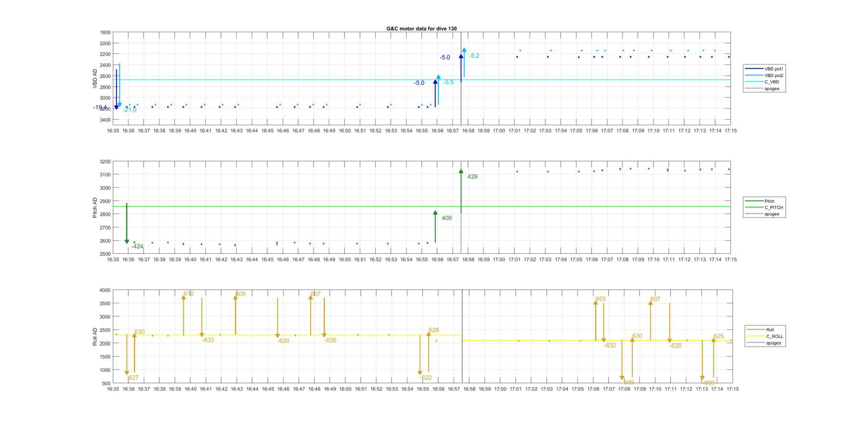The width and height of the screenshot is (868, 430).
Task: Click the '-5.2' light blue data label
Action: point(474,56)
